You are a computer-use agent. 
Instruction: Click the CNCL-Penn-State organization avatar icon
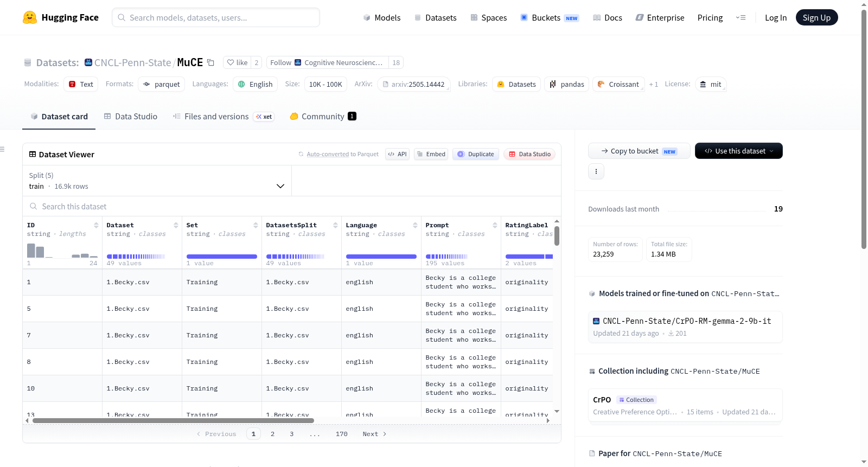point(88,62)
